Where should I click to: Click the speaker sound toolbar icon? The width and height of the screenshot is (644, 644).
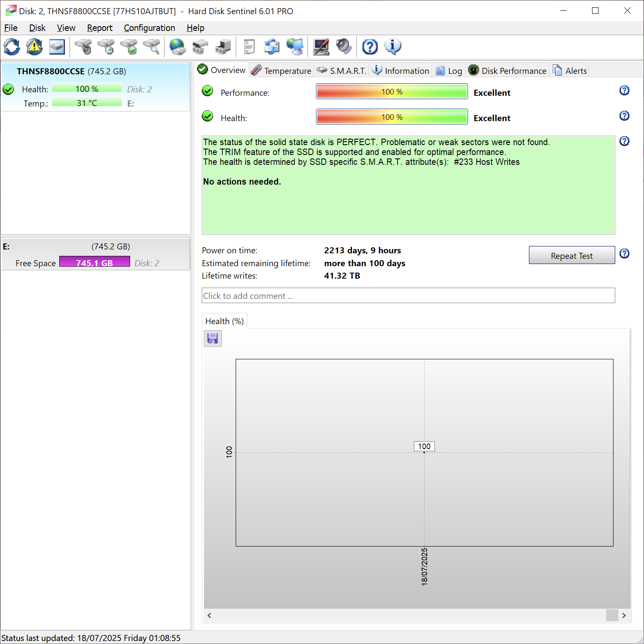tap(343, 47)
